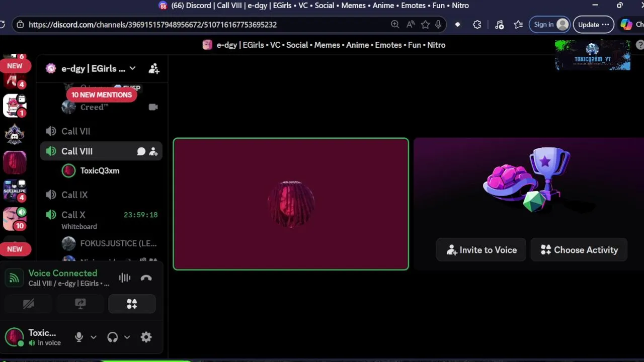Click the Call IX speaker icon
The height and width of the screenshot is (362, 644).
[51, 195]
